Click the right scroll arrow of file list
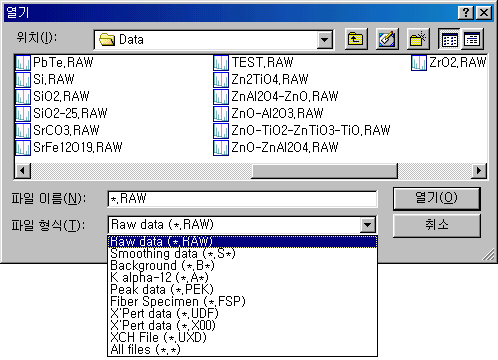The width and height of the screenshot is (498, 360). [x=479, y=171]
